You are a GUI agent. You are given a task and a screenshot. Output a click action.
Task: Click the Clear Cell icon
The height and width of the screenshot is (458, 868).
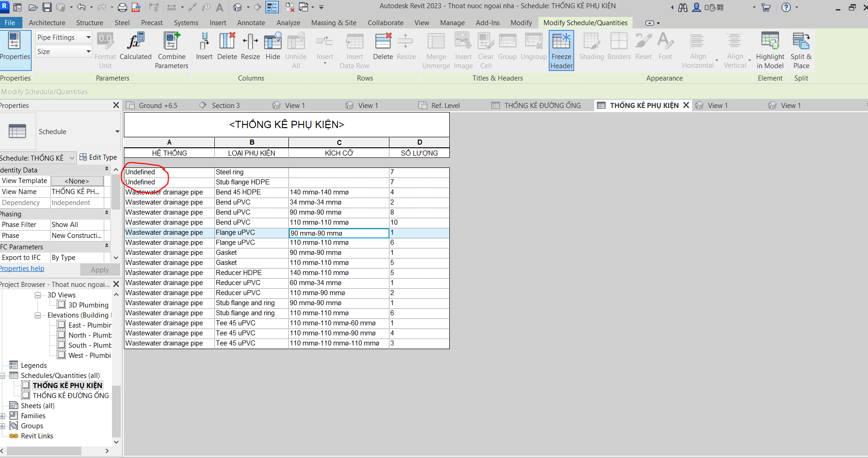click(x=485, y=49)
